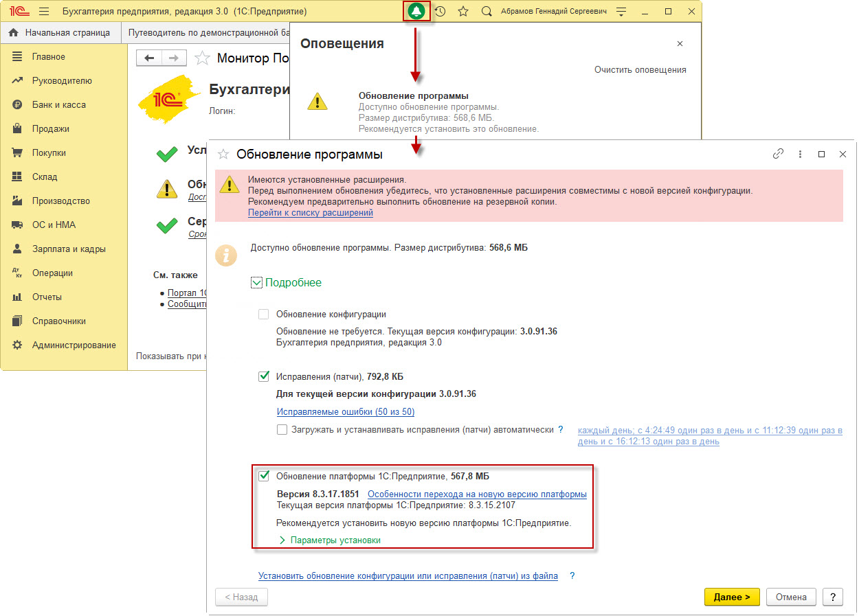Screen dimensions: 859x616
Task: Open the patch download schedule link
Action: [x=710, y=435]
